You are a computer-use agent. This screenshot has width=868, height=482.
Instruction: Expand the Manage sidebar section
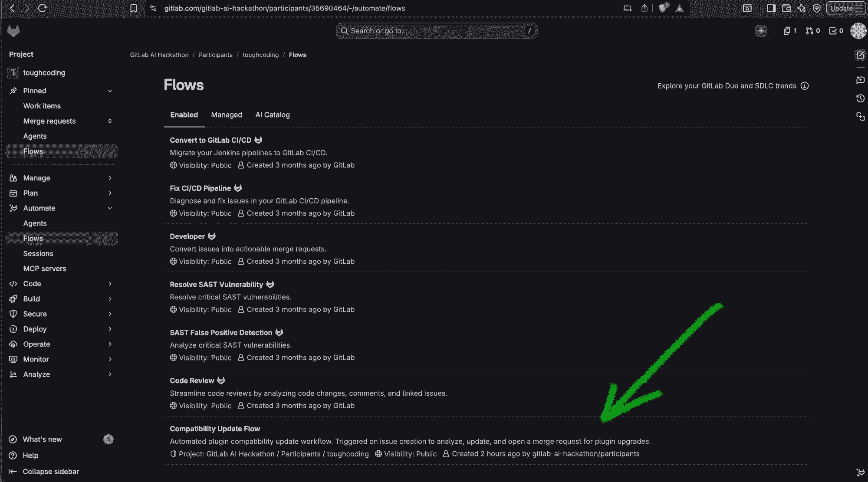pyautogui.click(x=110, y=178)
